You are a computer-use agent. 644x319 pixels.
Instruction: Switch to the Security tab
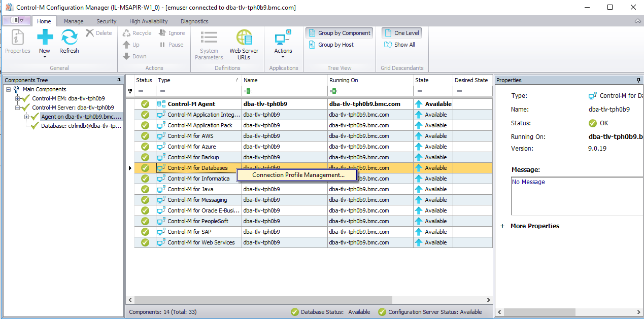(106, 21)
